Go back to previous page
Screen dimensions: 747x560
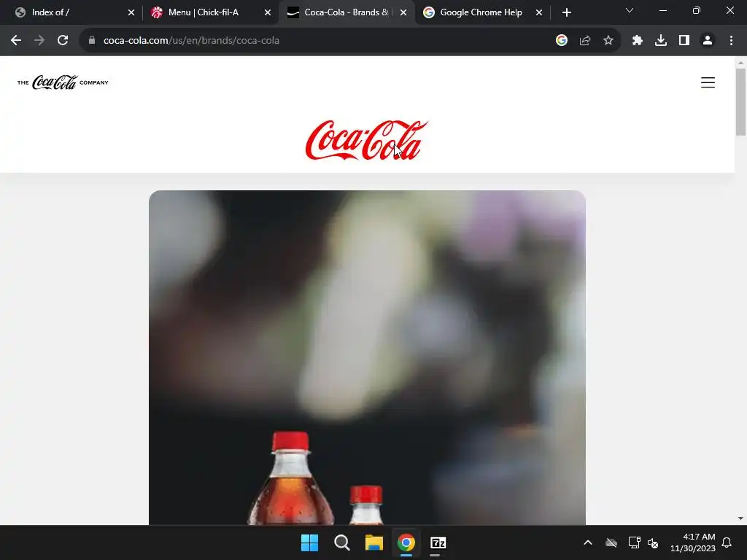pos(16,41)
